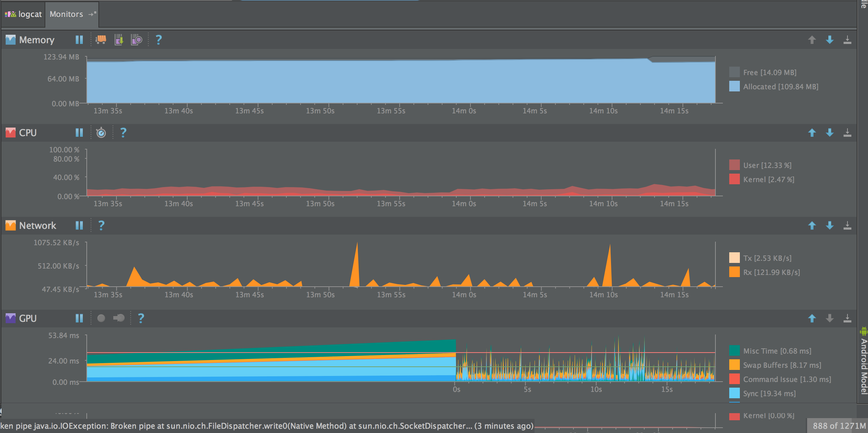Viewport: 868px width, 433px height.
Task: Open Network monitor help question mark
Action: click(x=101, y=225)
